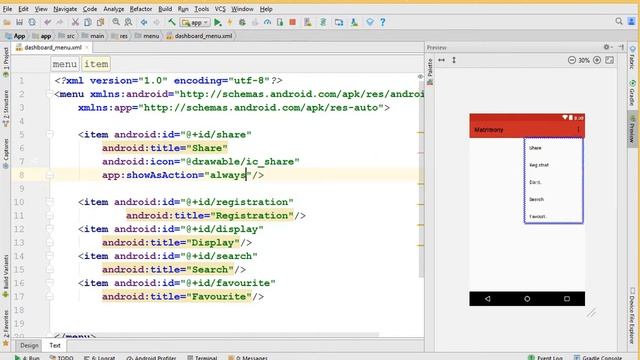Viewport: 640px width, 360px height.
Task: Open the overflow menu in preview phone
Action: point(578,129)
